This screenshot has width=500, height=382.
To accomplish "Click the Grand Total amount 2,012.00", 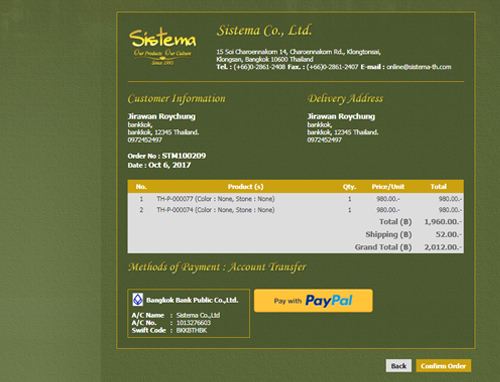I will (443, 247).
